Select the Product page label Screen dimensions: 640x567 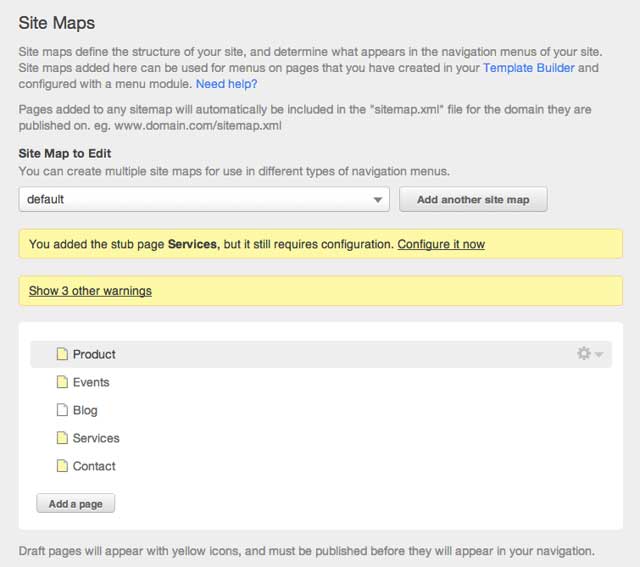[x=94, y=354]
